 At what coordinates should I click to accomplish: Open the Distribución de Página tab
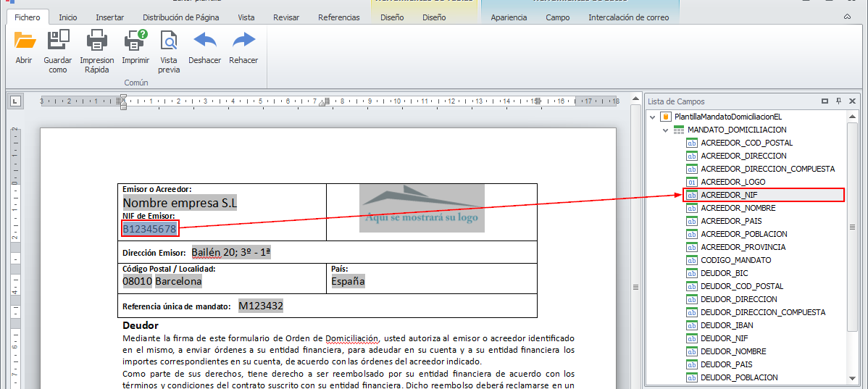tap(181, 17)
